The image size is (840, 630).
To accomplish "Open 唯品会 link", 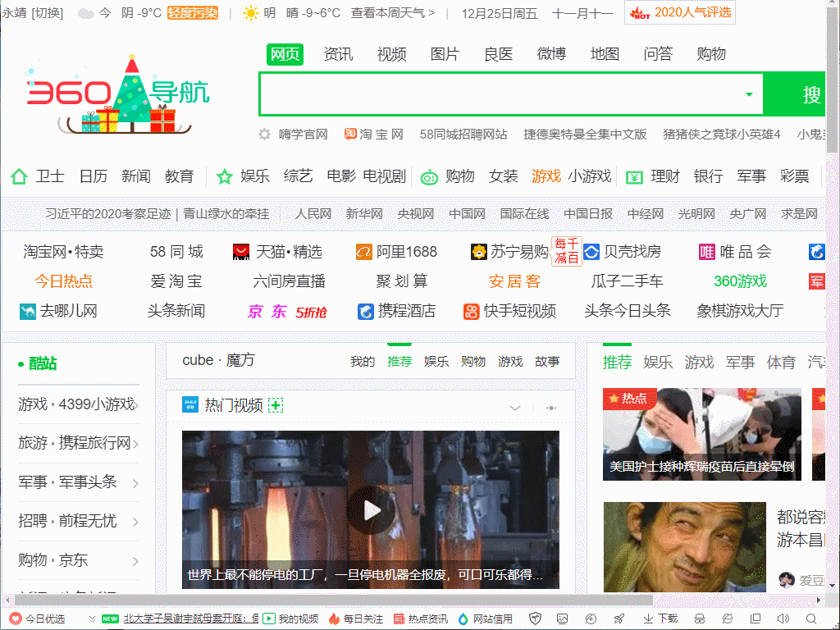I will click(735, 252).
